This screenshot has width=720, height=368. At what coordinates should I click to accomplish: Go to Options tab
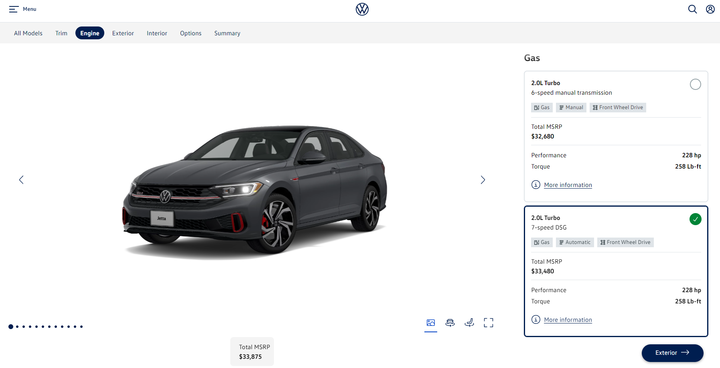click(191, 33)
